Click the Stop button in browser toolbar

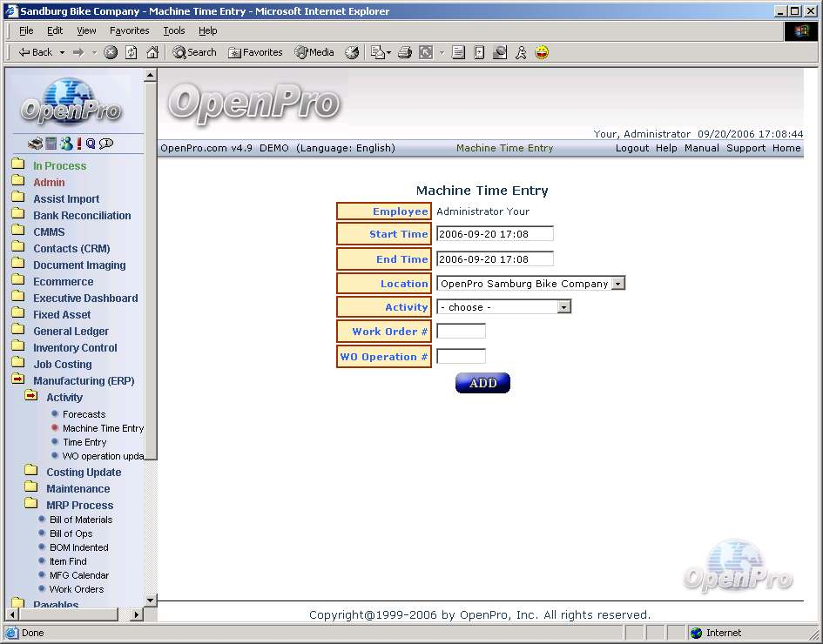pyautogui.click(x=111, y=52)
